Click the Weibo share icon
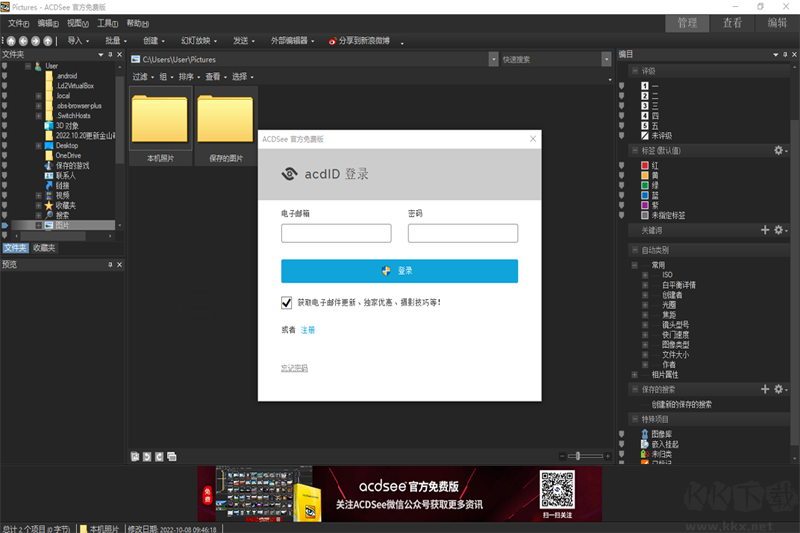This screenshot has width=800, height=533. pyautogui.click(x=333, y=41)
